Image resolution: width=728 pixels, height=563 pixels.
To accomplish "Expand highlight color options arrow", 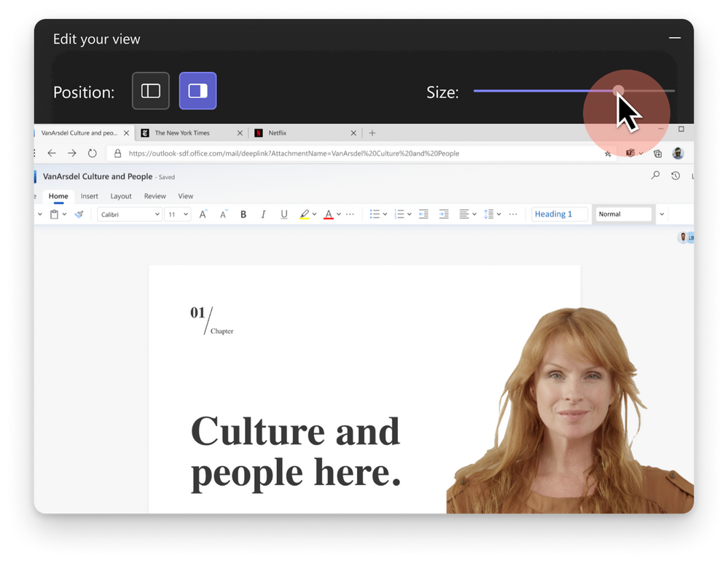I will (314, 214).
